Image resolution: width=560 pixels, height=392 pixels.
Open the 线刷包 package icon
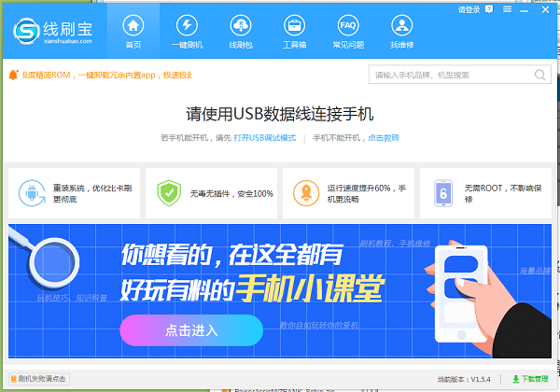[x=240, y=28]
